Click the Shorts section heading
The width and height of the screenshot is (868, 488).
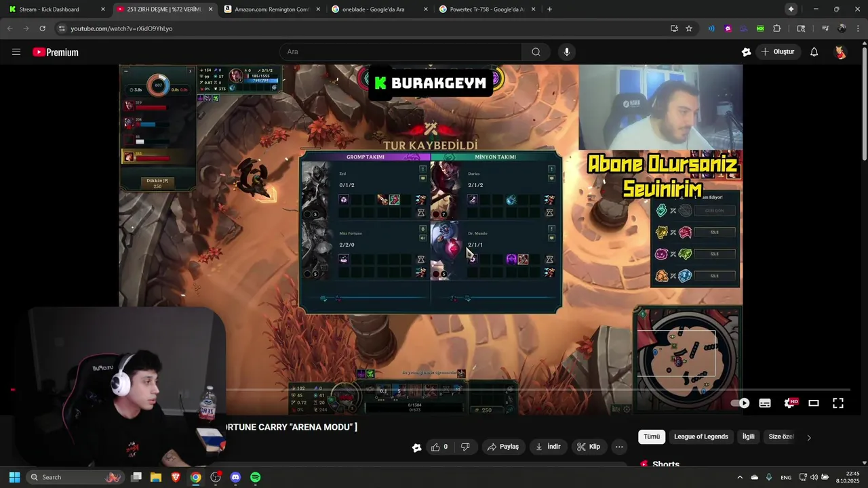(666, 464)
